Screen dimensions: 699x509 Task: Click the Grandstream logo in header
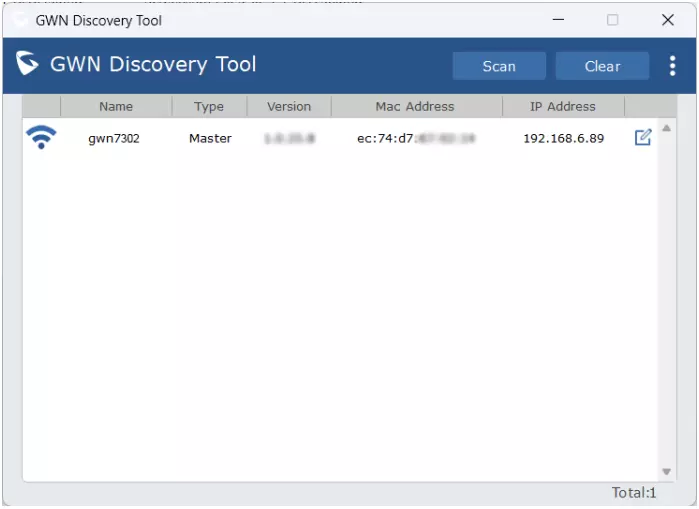point(27,63)
